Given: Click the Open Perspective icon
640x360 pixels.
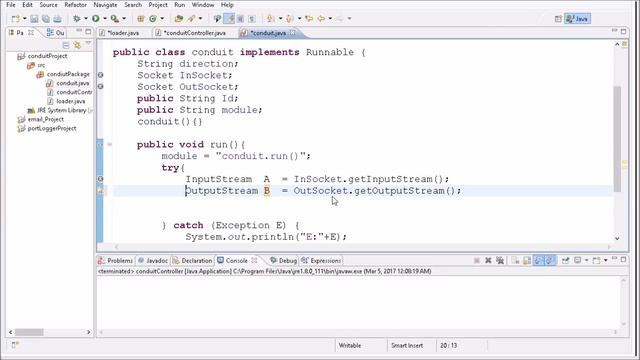Looking at the screenshot, I should point(558,19).
